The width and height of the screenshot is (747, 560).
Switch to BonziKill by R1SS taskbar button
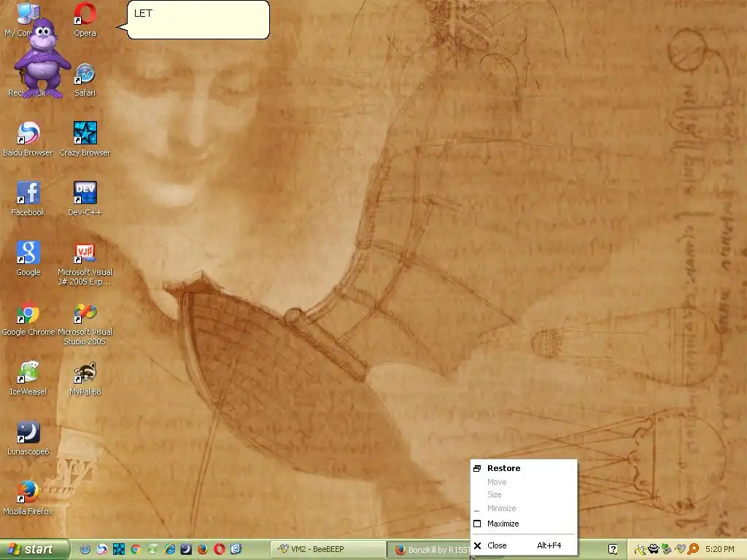(429, 550)
